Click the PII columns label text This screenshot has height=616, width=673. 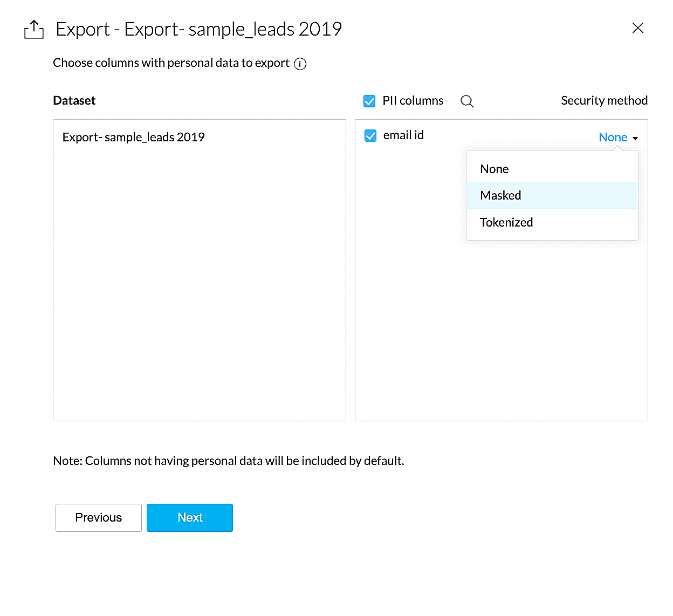(413, 101)
